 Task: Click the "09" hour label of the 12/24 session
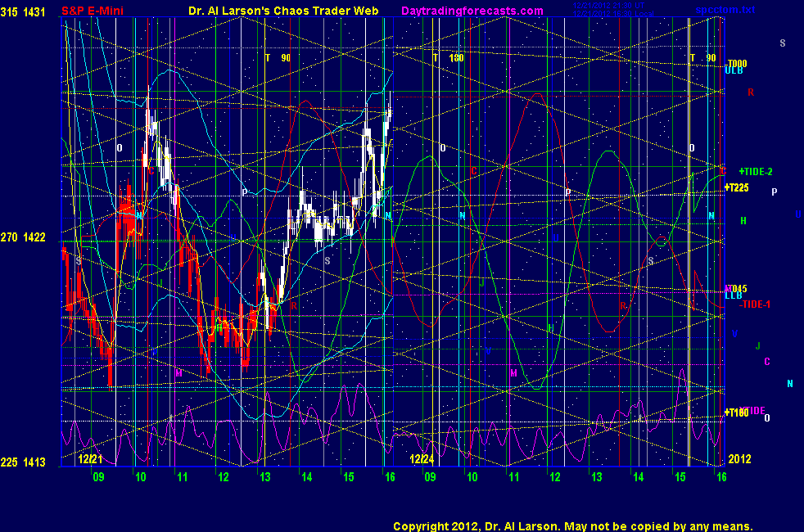point(430,477)
